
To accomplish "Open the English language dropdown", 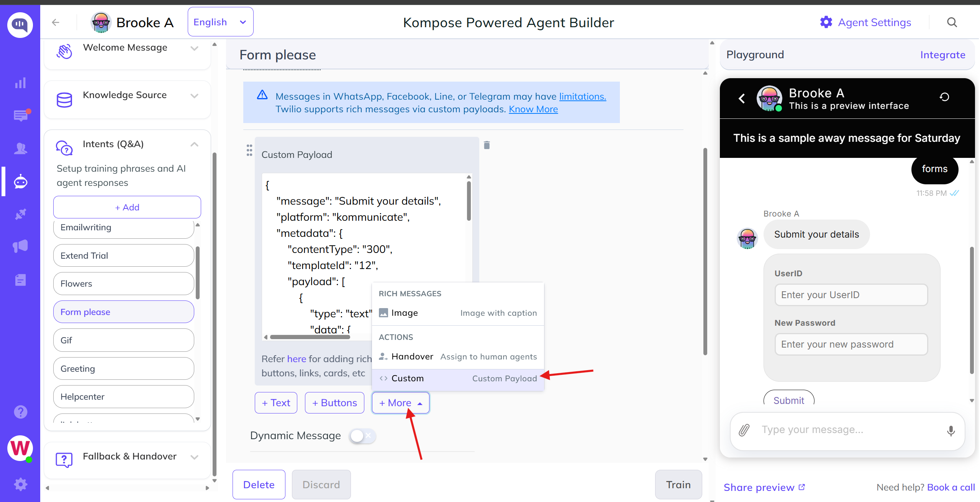I will coord(220,22).
